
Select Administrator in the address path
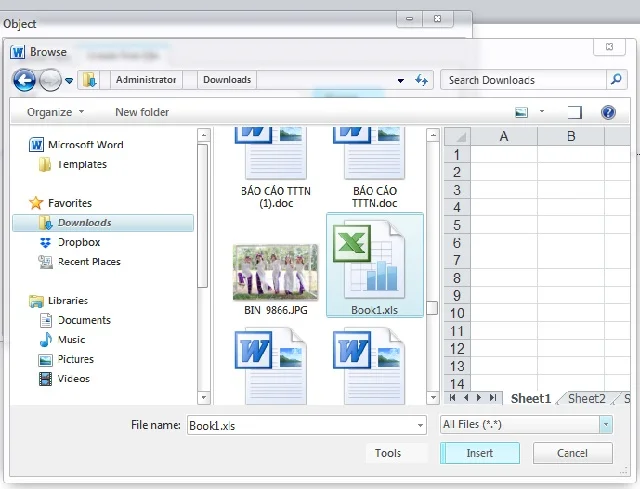click(x=146, y=80)
